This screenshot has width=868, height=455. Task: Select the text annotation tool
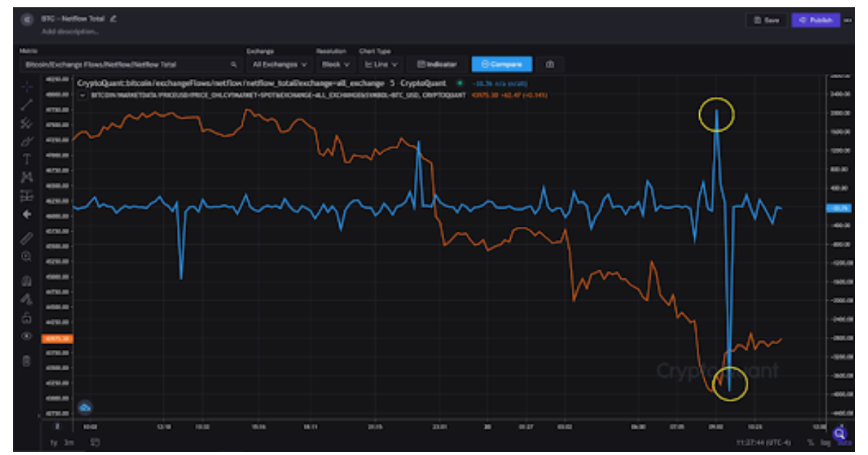27,159
